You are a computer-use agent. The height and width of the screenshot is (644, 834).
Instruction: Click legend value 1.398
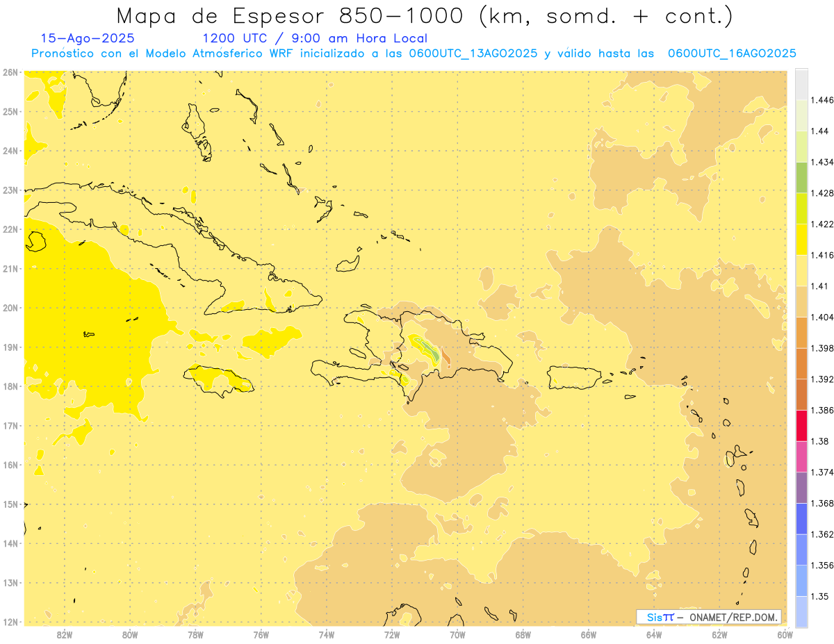(822, 348)
